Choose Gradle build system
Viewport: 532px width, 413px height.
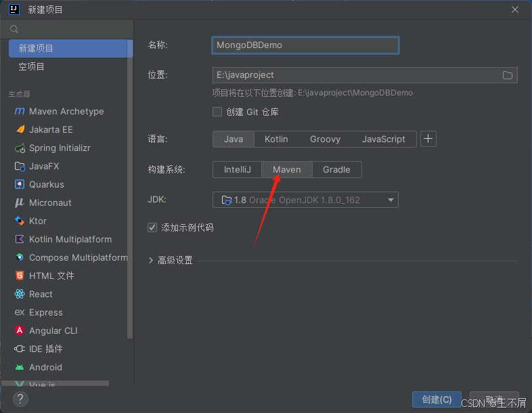pyautogui.click(x=336, y=170)
